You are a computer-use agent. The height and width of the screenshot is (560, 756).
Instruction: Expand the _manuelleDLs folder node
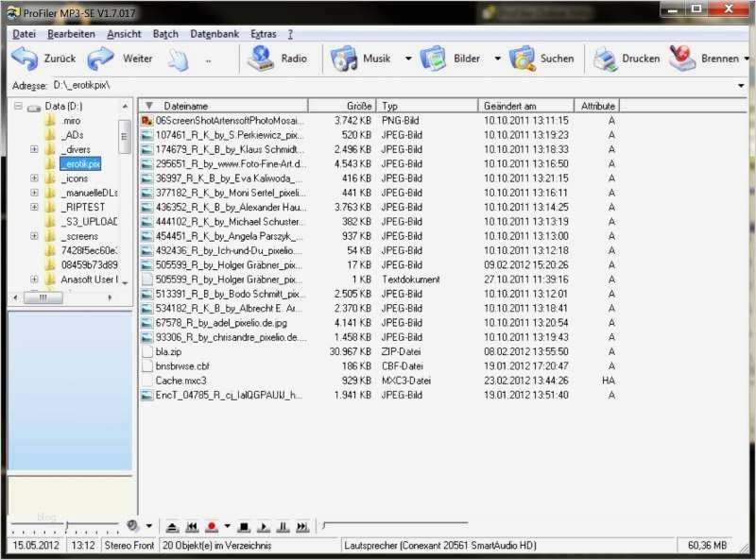34,193
